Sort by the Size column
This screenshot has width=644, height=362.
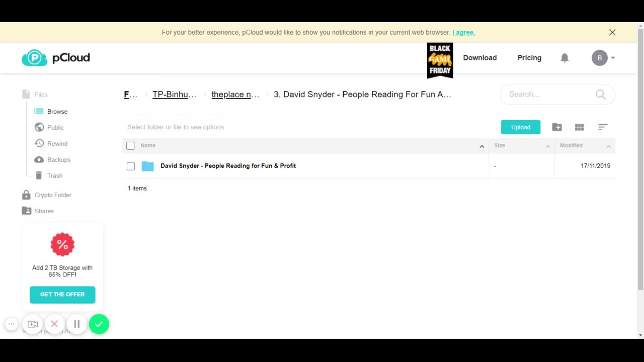click(x=500, y=145)
